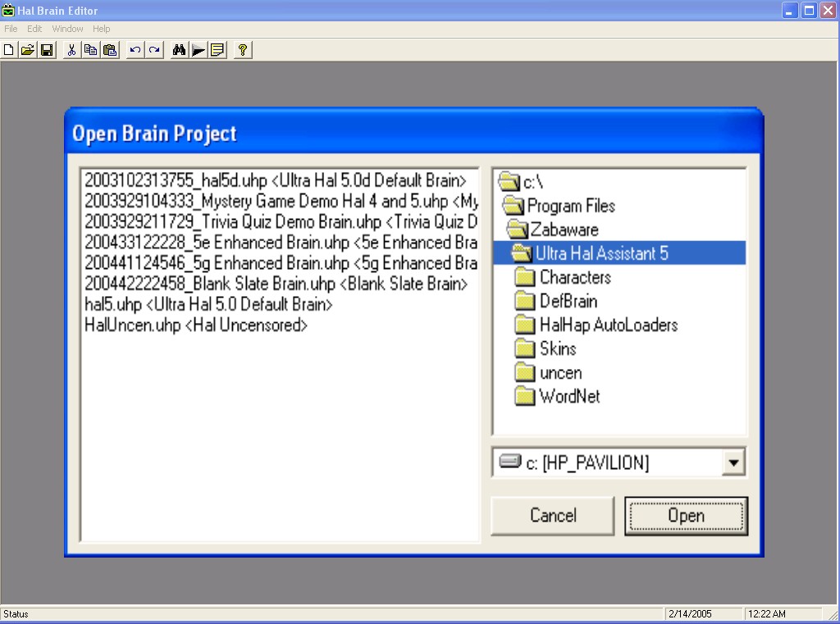Screen dimensions: 840x624
Task: Click the Find binoculars icon
Action: (179, 50)
